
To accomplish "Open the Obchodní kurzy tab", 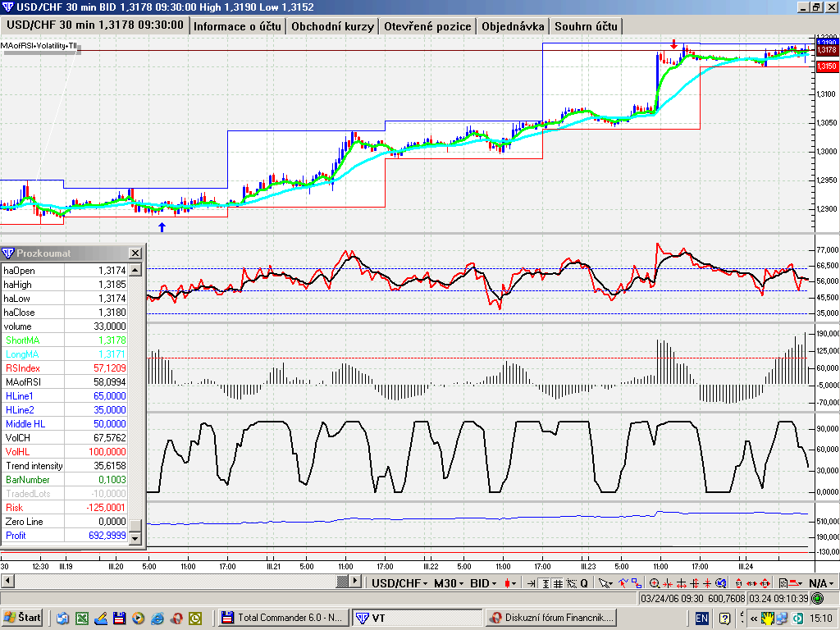I will [x=332, y=26].
